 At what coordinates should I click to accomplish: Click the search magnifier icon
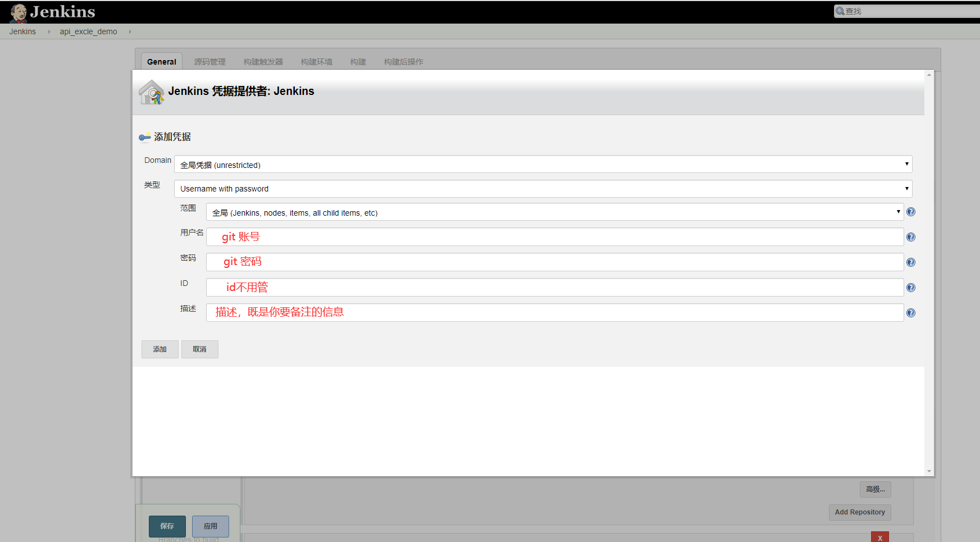[x=840, y=11]
